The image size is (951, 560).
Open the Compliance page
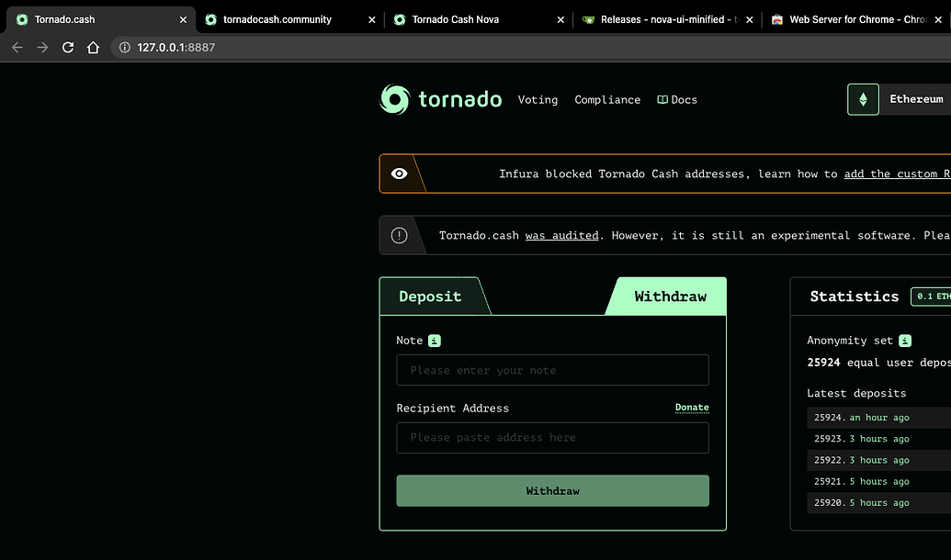coord(607,100)
